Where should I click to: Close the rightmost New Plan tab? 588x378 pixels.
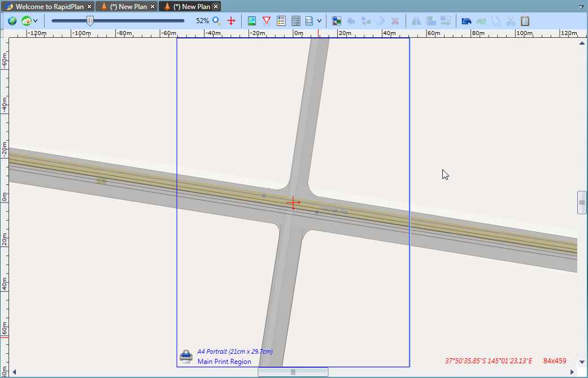(216, 7)
